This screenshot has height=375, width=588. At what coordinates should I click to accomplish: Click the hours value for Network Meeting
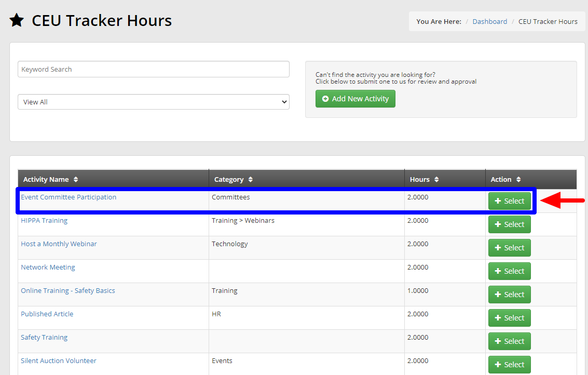[418, 267]
